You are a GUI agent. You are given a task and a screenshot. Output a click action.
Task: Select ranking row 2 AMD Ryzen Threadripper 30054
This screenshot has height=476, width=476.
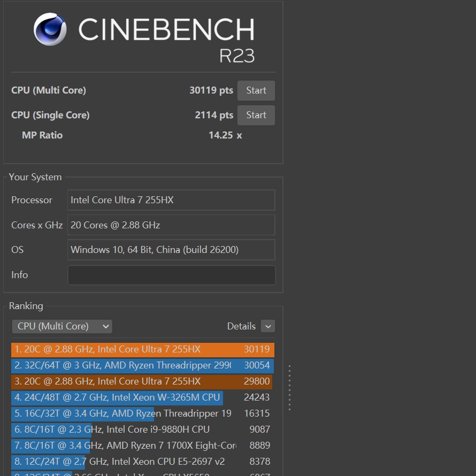click(x=143, y=365)
